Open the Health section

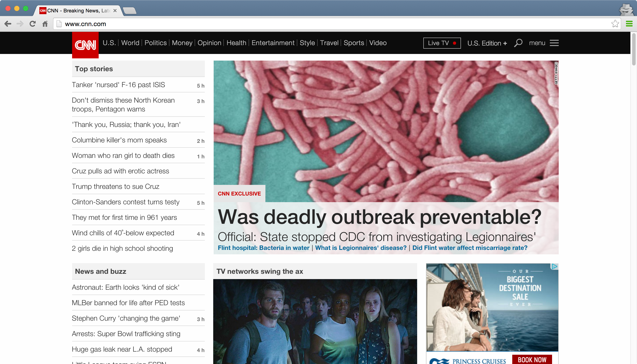click(236, 43)
